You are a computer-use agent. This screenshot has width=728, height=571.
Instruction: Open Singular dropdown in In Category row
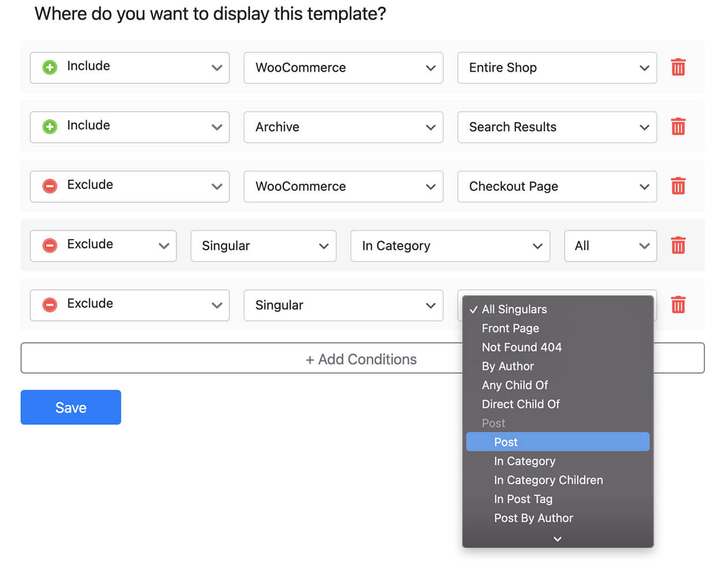click(x=263, y=246)
